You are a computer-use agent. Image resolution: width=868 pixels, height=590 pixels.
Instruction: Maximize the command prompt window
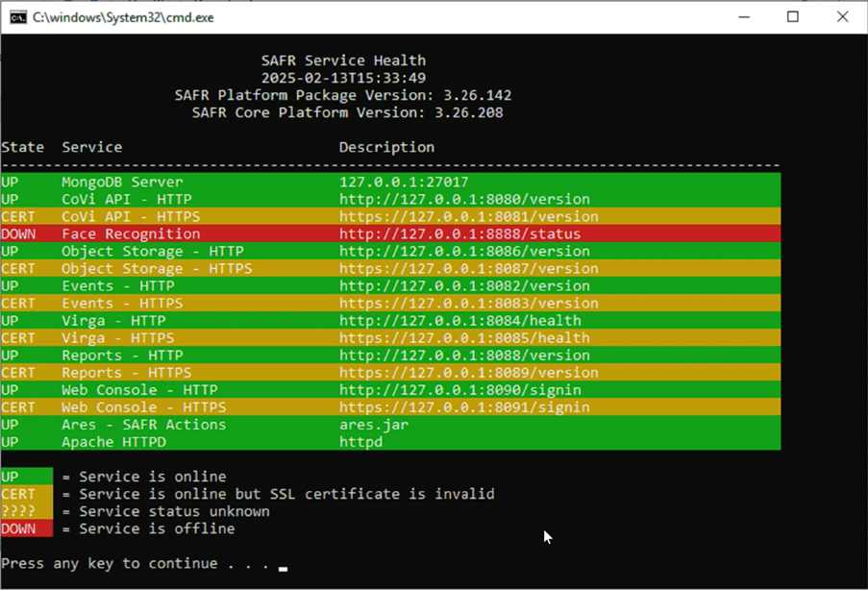pyautogui.click(x=793, y=17)
